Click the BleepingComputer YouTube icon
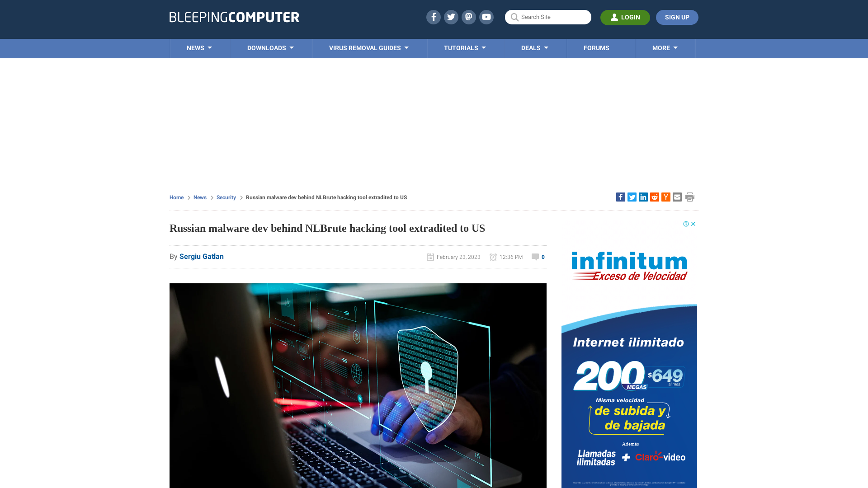 (486, 17)
